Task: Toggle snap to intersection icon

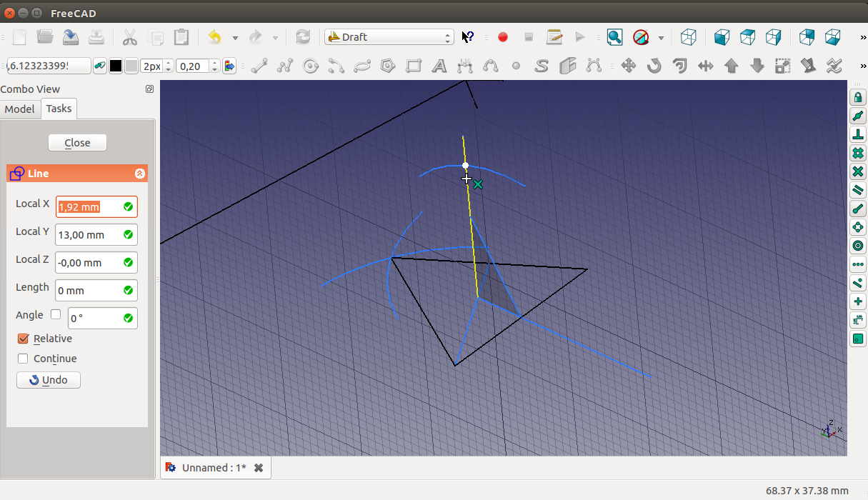Action: click(x=858, y=171)
